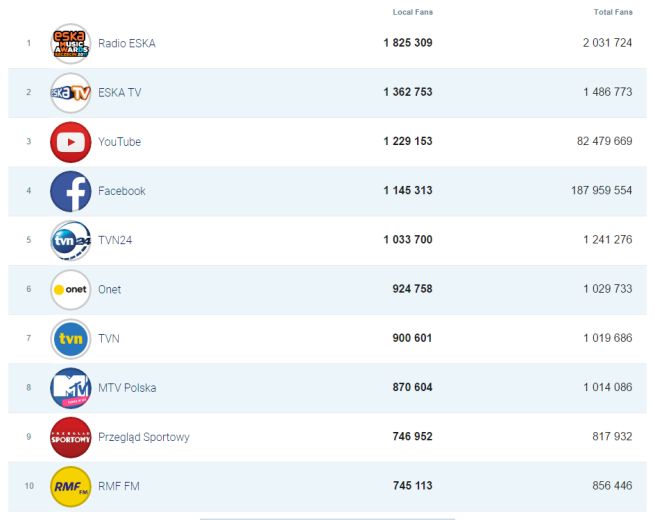Click the Onet logo icon
This screenshot has width=655, height=520.
click(70, 290)
